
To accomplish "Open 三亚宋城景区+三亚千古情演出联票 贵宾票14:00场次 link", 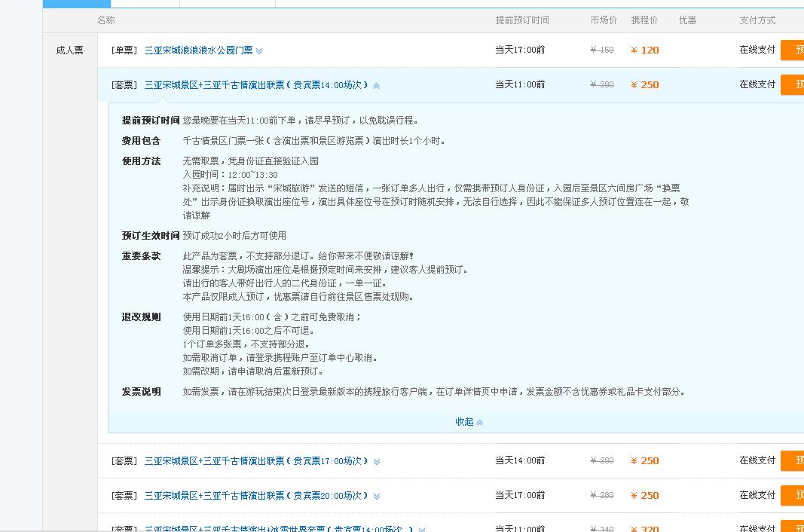I will (256, 85).
